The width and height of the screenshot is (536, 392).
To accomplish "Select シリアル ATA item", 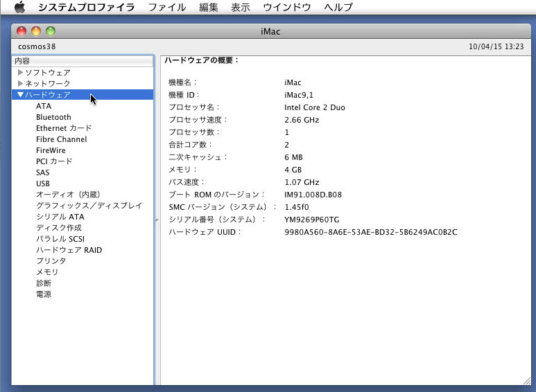I will (x=60, y=217).
